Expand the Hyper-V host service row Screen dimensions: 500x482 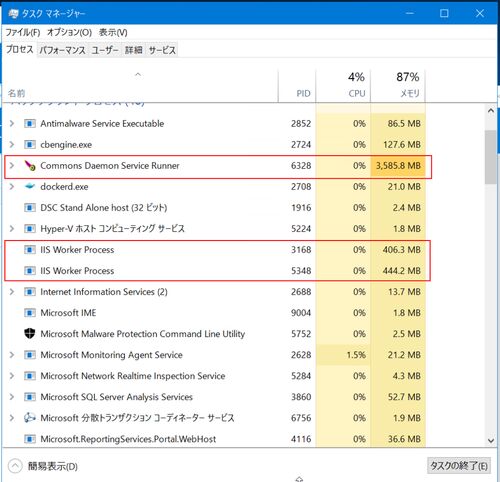click(x=12, y=229)
